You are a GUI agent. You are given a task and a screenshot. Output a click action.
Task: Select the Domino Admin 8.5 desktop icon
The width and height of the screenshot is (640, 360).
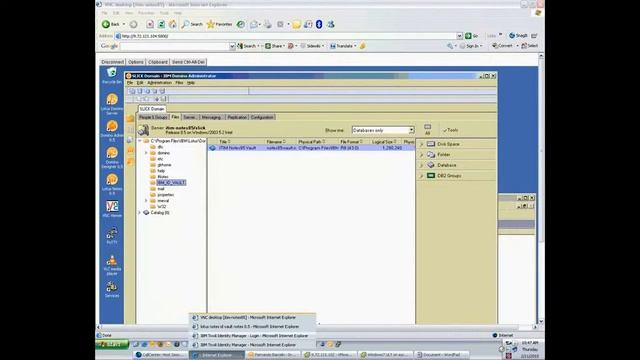tap(112, 131)
